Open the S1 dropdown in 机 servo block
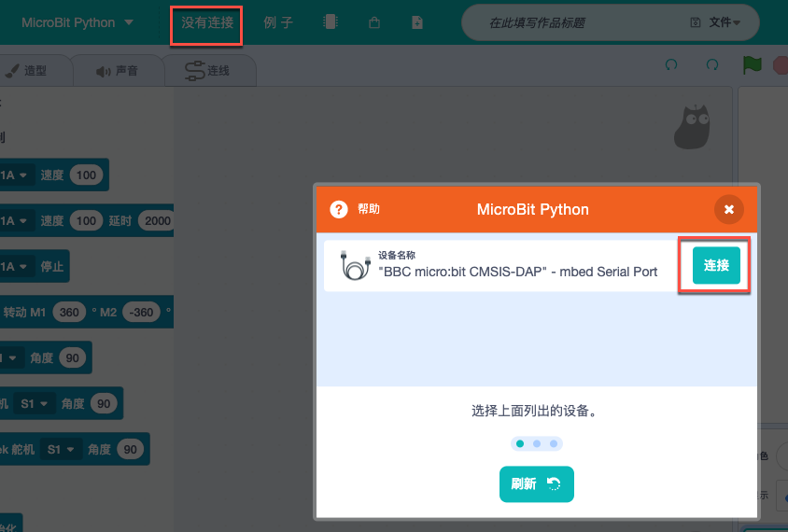 click(34, 403)
